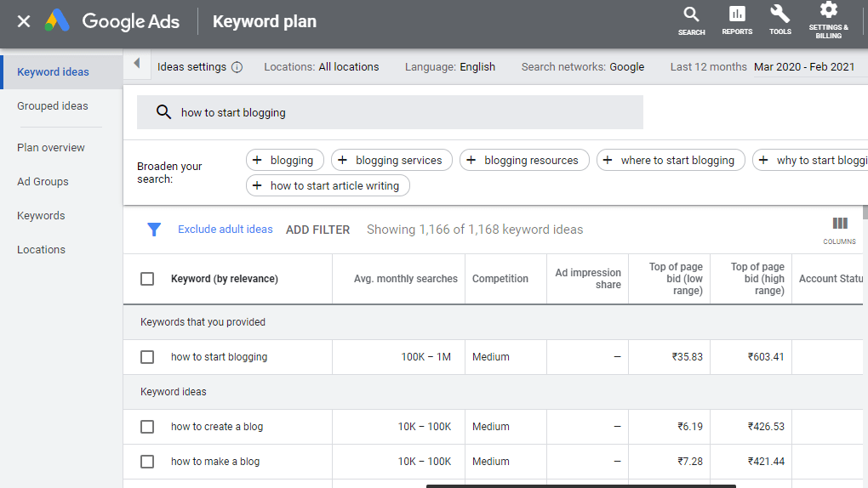Click the funnel filter icon
This screenshot has height=488, width=868.
(x=154, y=229)
